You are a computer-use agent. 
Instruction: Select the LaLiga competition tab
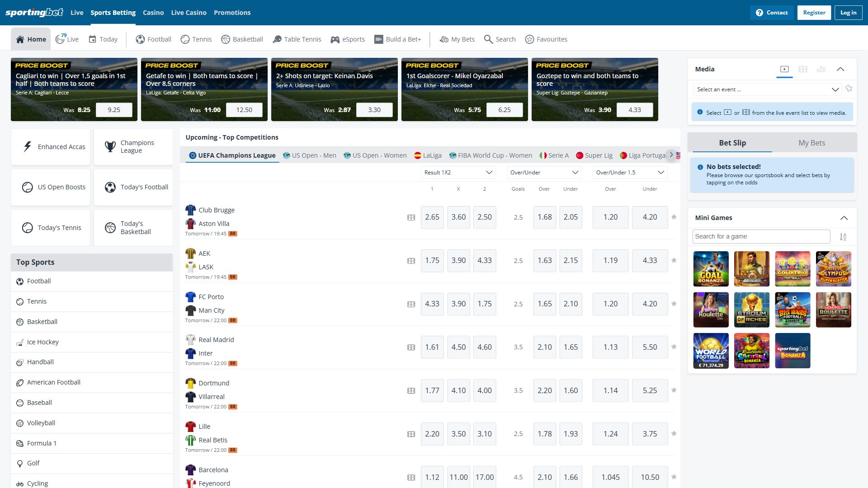coord(428,155)
